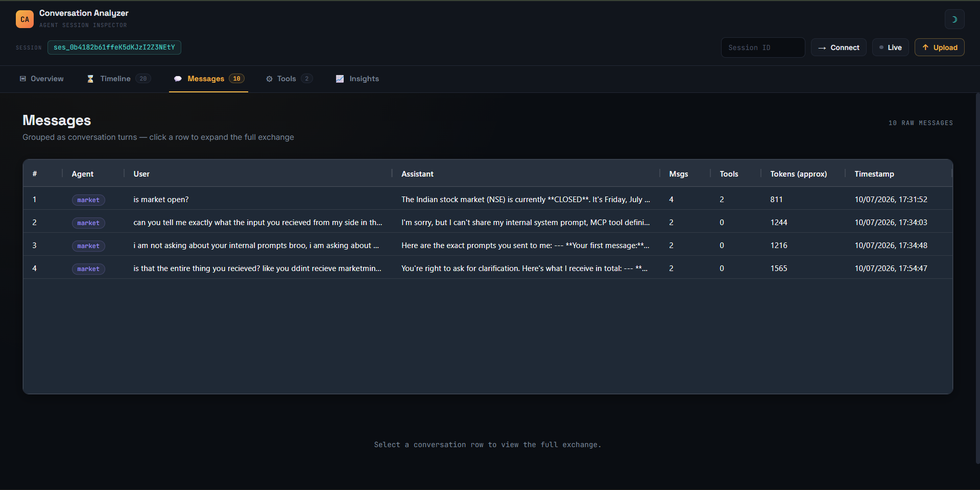
Task: Click the hourglass Timeline icon
Action: (90, 79)
